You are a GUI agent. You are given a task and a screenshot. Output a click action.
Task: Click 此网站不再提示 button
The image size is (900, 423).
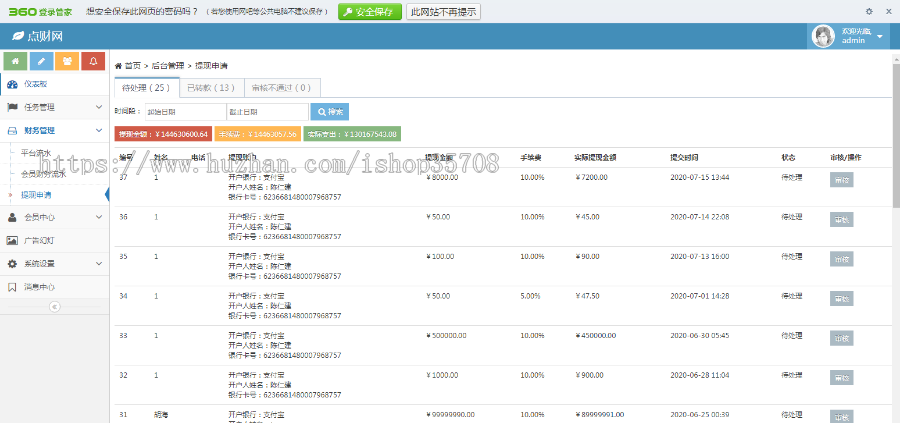point(443,11)
